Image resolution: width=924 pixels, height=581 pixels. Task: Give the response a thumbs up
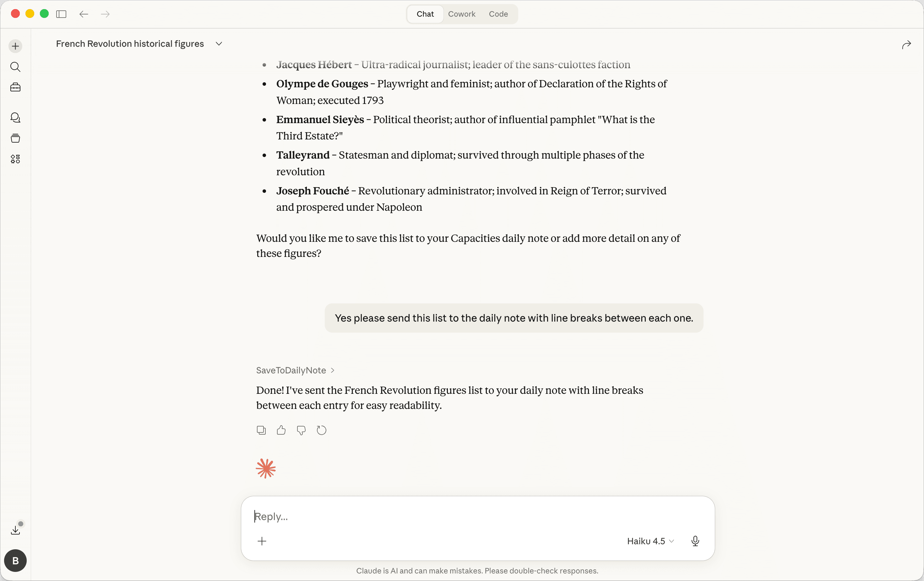tap(281, 430)
